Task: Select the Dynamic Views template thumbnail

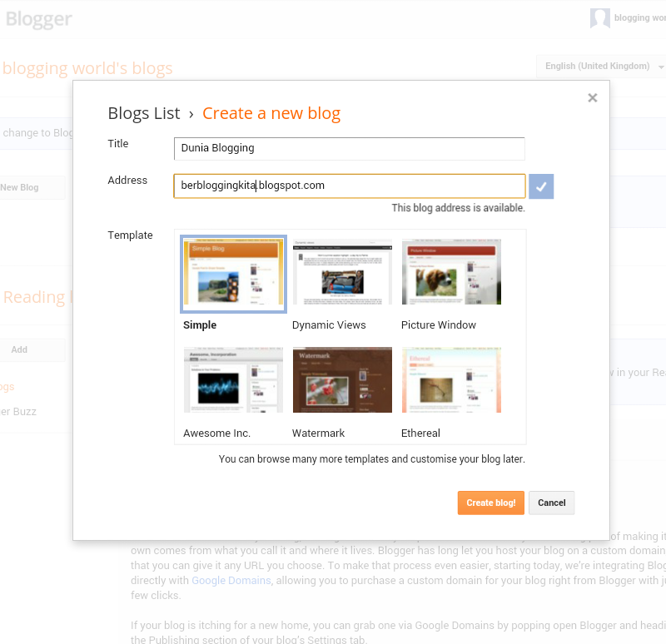Action: pos(342,272)
